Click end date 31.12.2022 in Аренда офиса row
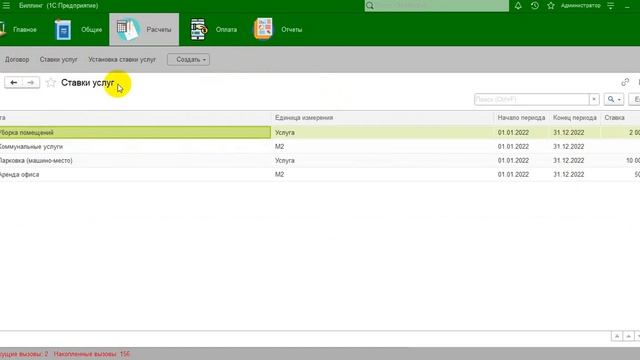This screenshot has width=640, height=360. click(569, 174)
